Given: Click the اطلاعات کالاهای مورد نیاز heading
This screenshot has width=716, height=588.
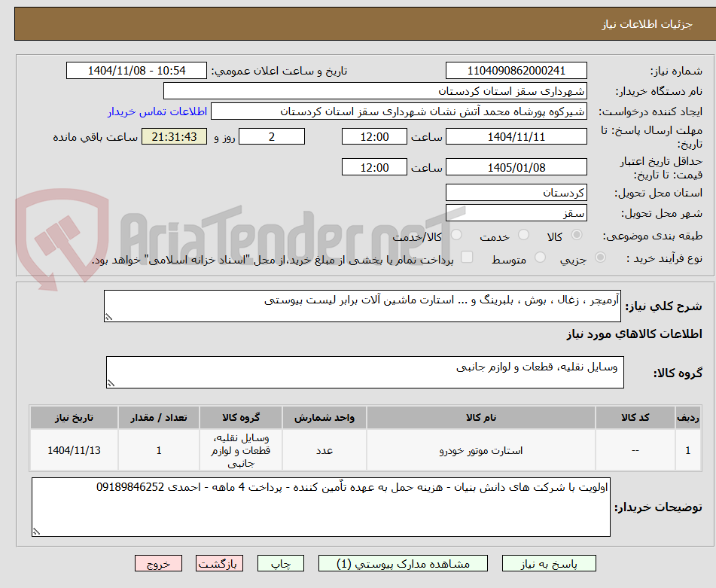Looking at the screenshot, I should (x=634, y=334).
